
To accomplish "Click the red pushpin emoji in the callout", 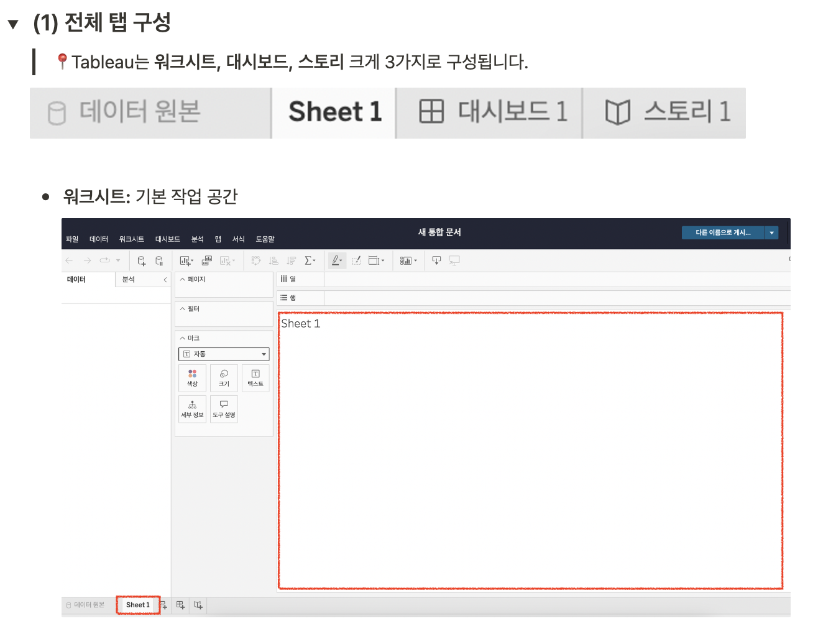I will [62, 62].
